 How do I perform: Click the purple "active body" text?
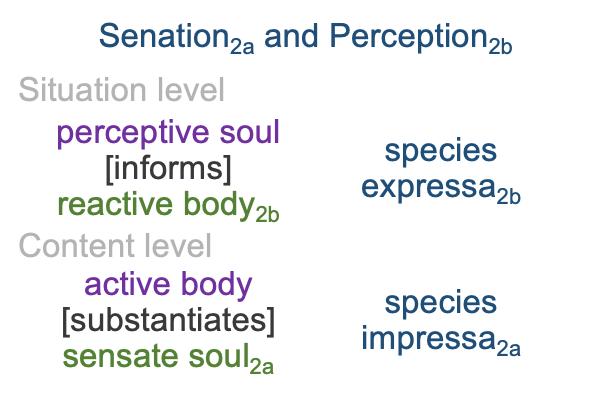point(168,284)
